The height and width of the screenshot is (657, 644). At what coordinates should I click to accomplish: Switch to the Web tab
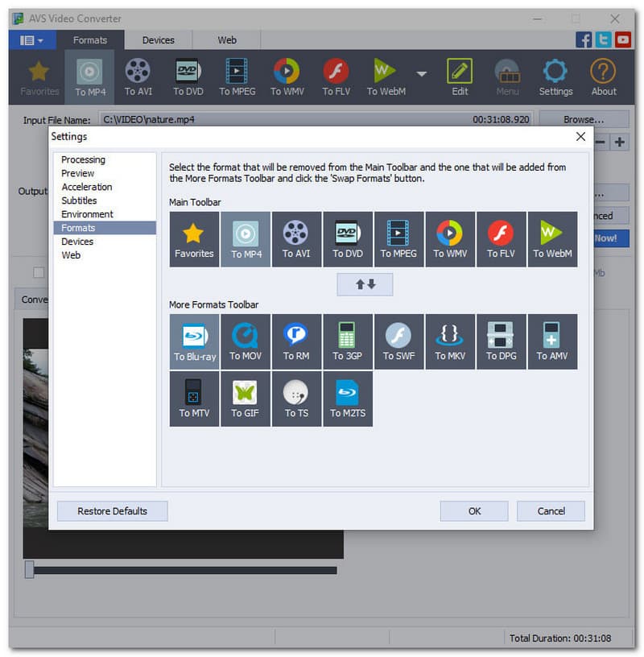(x=227, y=40)
